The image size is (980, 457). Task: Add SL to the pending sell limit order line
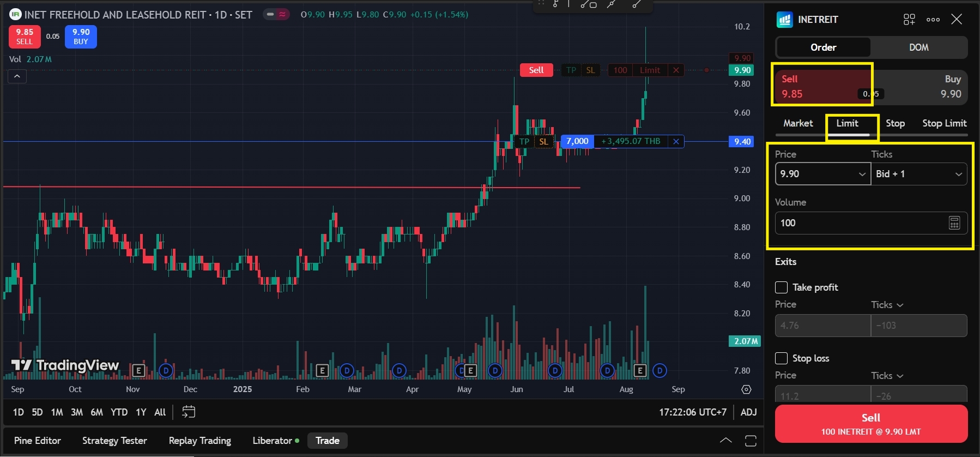591,70
